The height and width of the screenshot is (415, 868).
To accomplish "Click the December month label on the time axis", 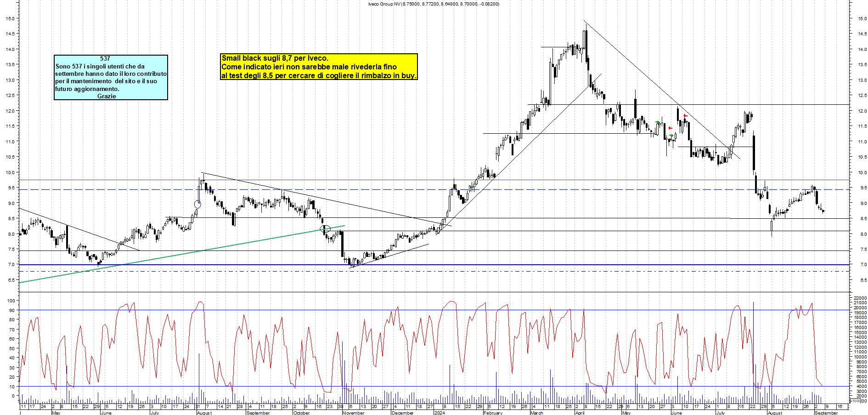I will (403, 413).
